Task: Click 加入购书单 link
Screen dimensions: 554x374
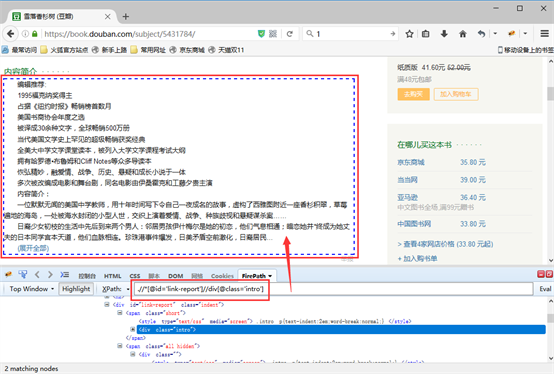Action: coord(417,259)
